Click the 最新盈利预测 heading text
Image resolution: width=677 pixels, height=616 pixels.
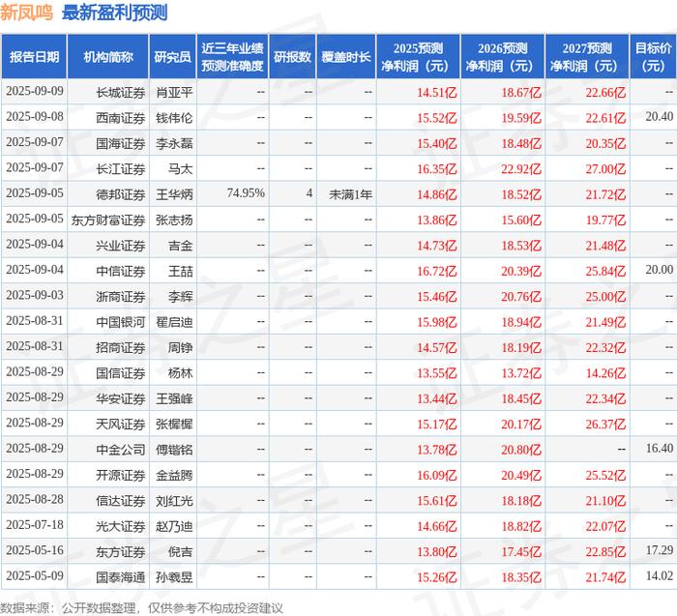pos(114,12)
